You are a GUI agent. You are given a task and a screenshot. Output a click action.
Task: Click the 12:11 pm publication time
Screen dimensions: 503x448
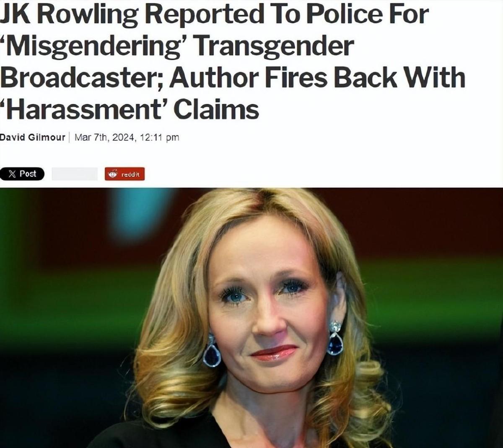pos(159,137)
